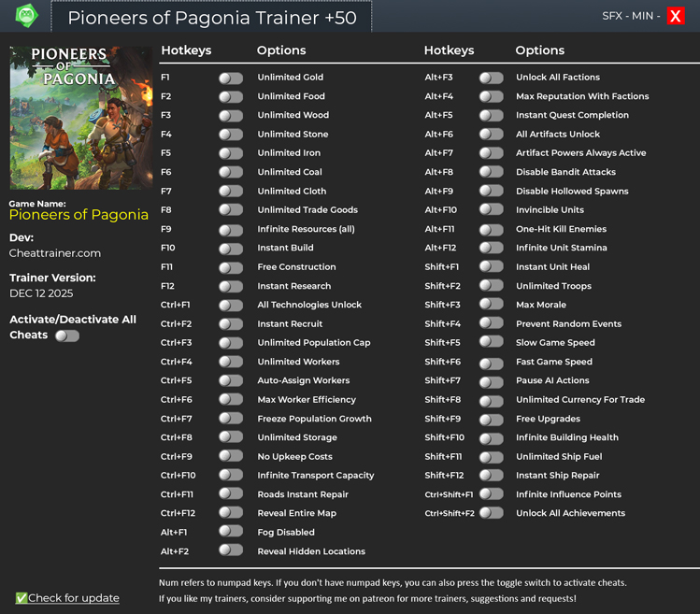The height and width of the screenshot is (614, 700).
Task: Toggle Activate/Deactivate All Cheats switch
Action: pos(67,336)
